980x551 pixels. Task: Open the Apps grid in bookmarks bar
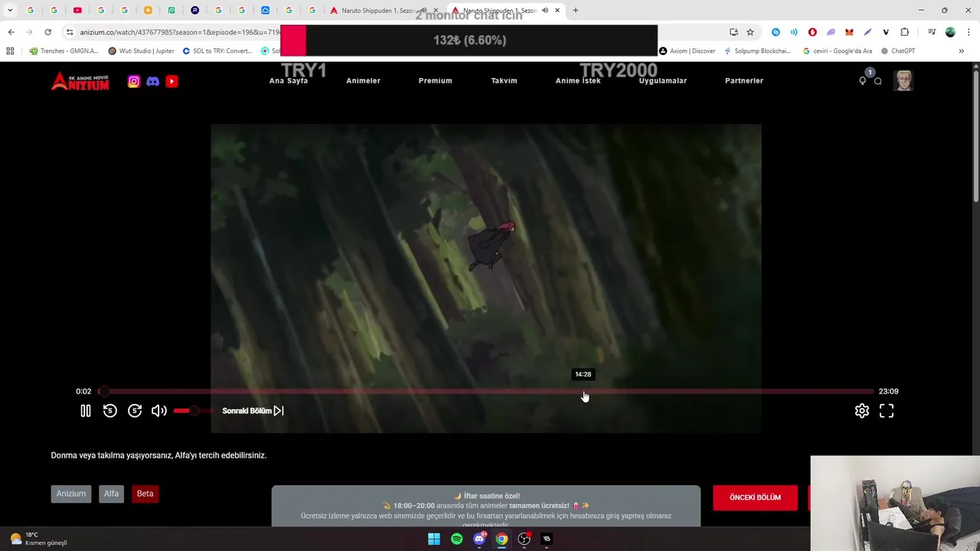click(10, 51)
